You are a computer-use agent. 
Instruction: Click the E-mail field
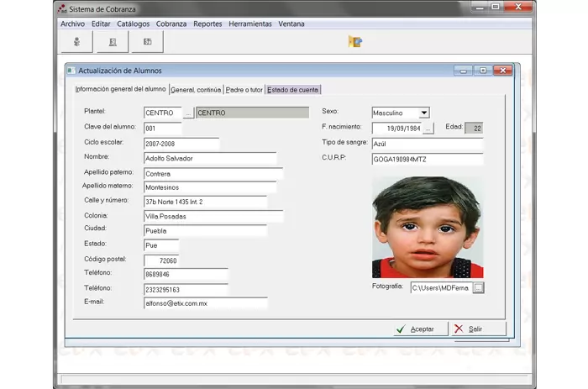coord(206,303)
